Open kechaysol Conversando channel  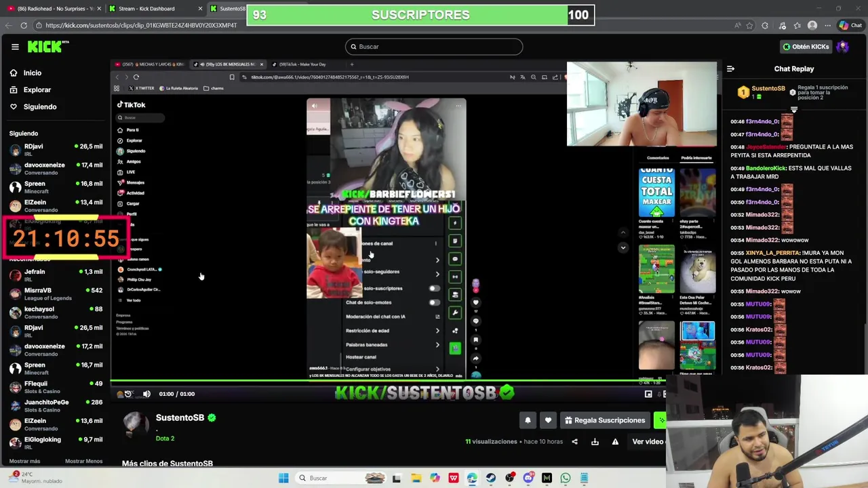pyautogui.click(x=56, y=312)
